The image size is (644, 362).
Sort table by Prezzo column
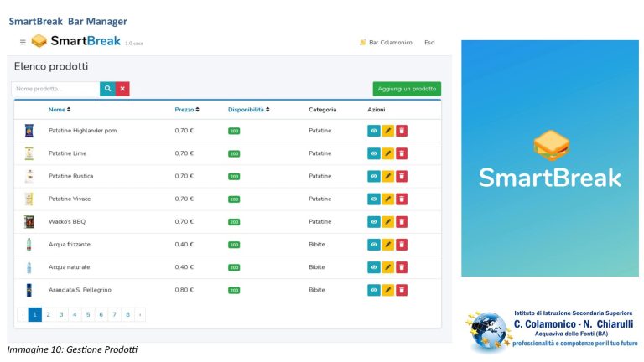pyautogui.click(x=187, y=110)
